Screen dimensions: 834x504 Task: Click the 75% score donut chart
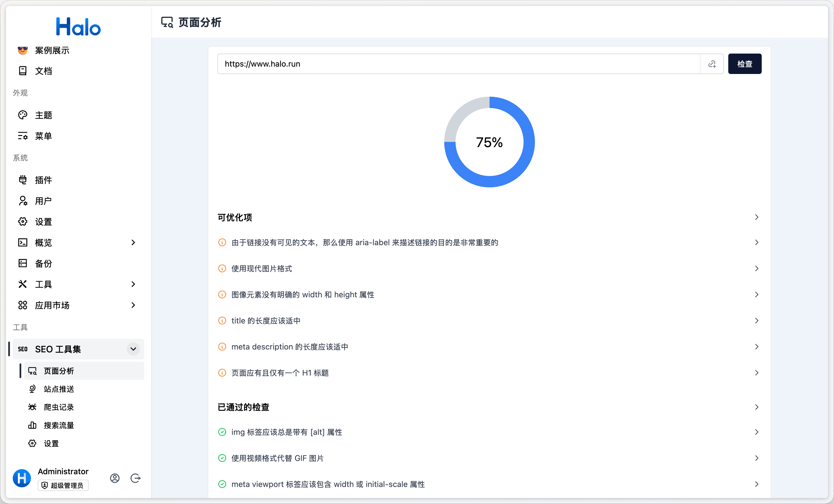(489, 142)
